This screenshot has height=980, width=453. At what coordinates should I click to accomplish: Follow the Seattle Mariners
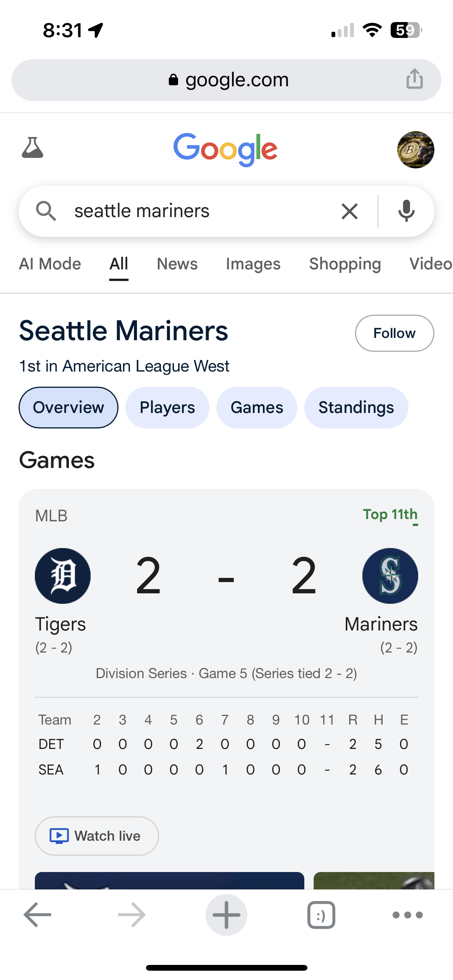(x=394, y=333)
